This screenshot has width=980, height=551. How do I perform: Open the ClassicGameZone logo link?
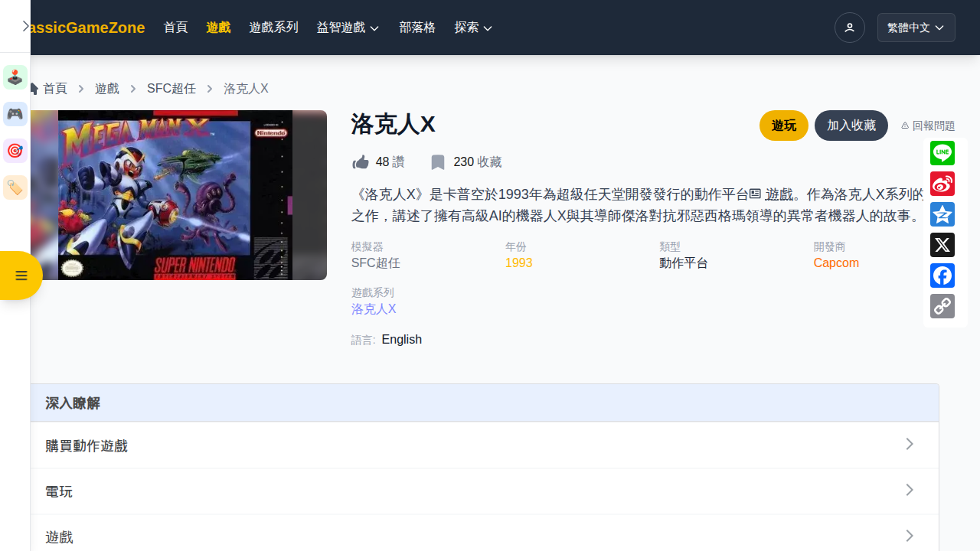click(x=88, y=28)
